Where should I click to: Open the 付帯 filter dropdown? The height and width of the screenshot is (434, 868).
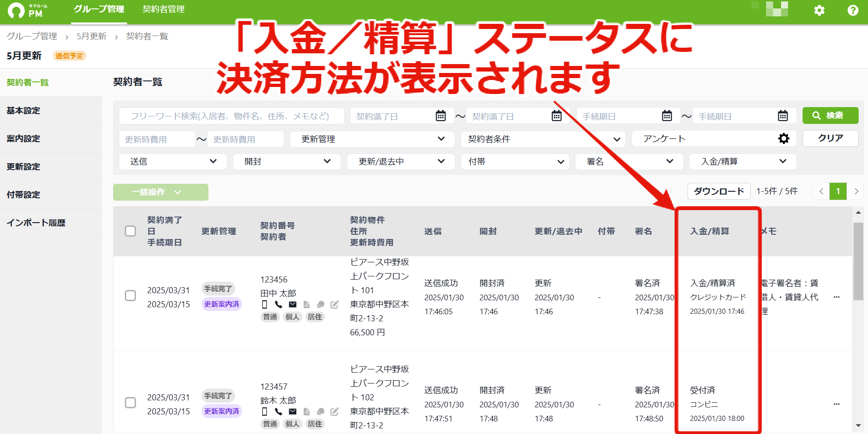(x=515, y=161)
